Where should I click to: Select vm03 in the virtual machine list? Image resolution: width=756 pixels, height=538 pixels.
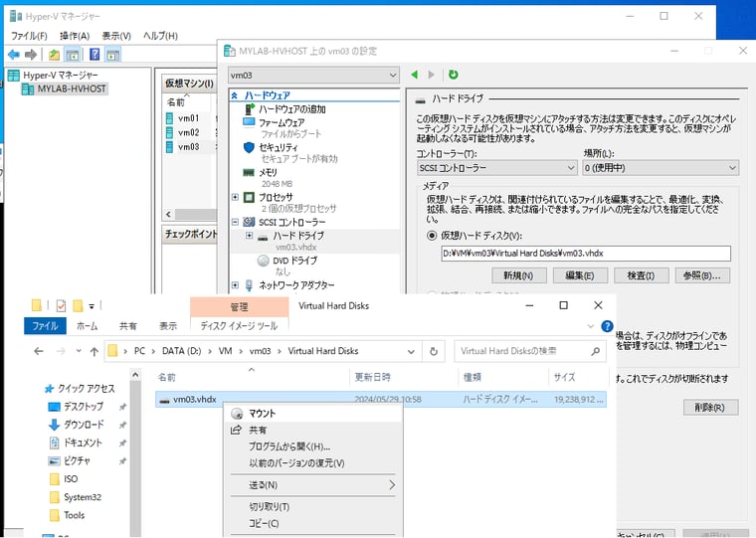[188, 147]
